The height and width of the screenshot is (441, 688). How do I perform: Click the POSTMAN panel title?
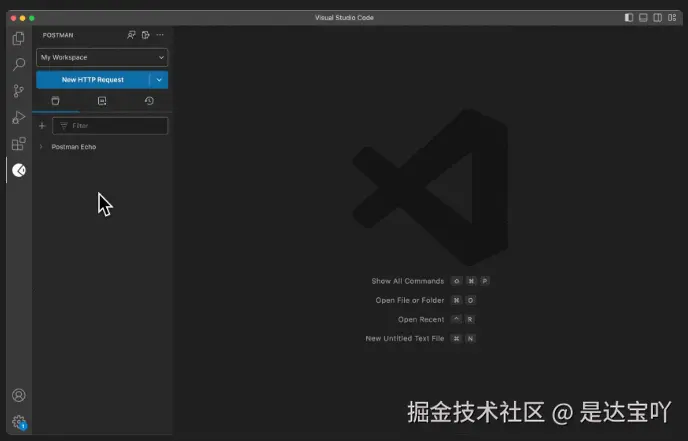(58, 35)
